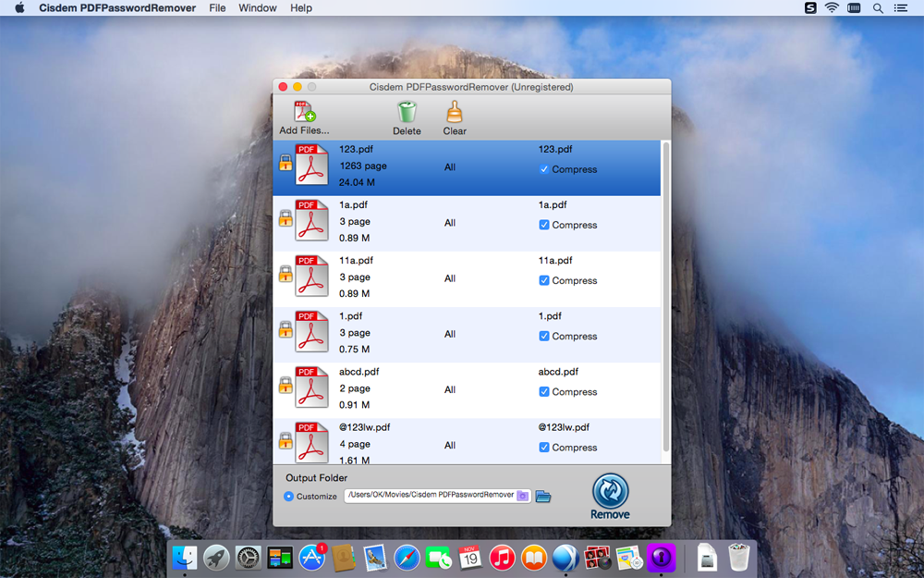This screenshot has width=924, height=578.
Task: Toggle Compress checkbox for 123.pdf
Action: [544, 169]
